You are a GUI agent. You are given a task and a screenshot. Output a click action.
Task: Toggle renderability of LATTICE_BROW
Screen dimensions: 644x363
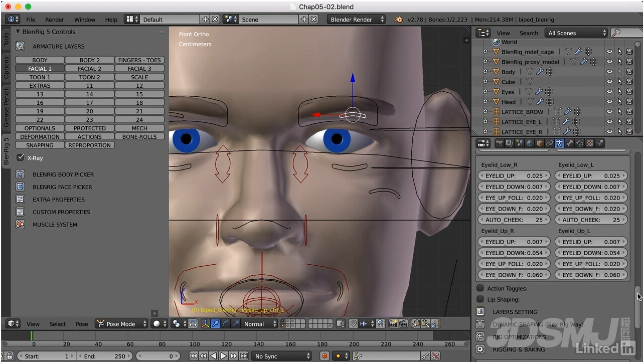click(x=629, y=112)
